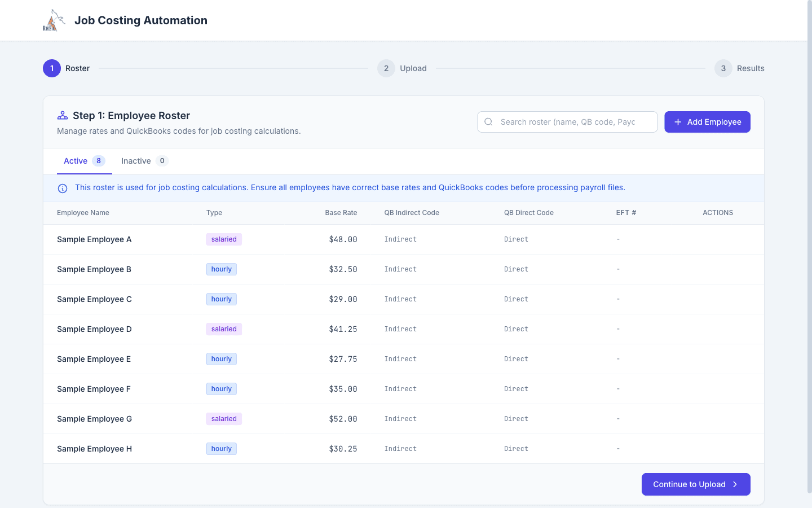Click the magnifier icon in the search box

tap(489, 122)
